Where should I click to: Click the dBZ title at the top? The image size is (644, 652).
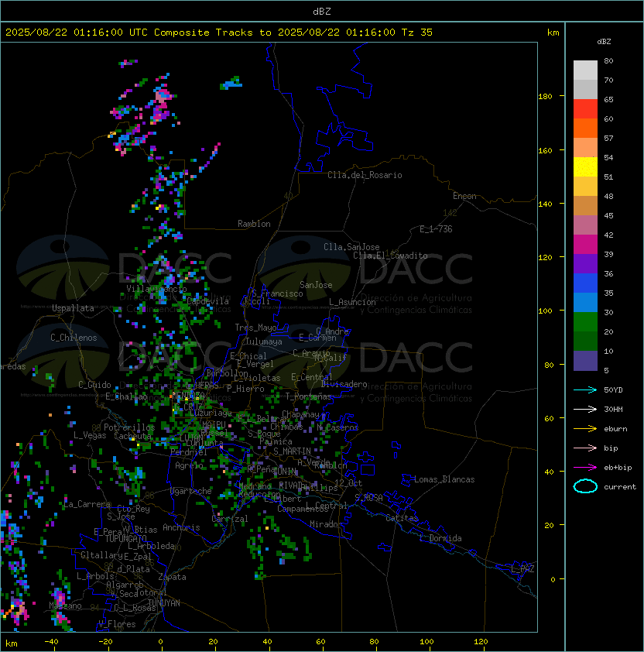[x=322, y=12]
